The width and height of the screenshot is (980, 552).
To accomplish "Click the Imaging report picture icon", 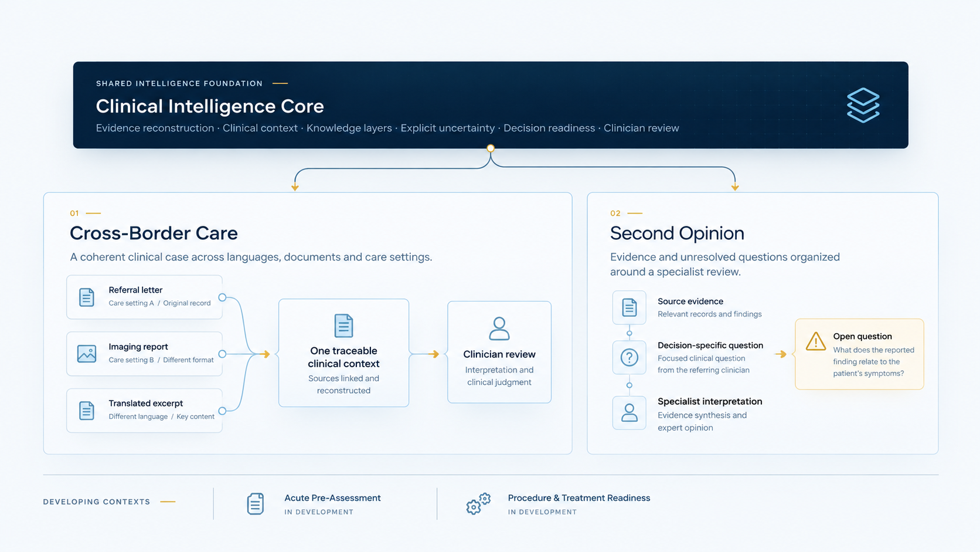I will (87, 354).
